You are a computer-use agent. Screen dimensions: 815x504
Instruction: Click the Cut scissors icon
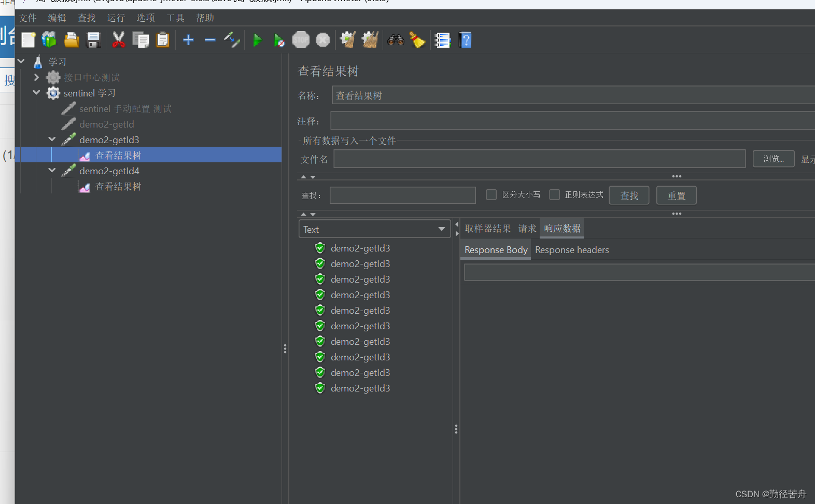point(119,40)
